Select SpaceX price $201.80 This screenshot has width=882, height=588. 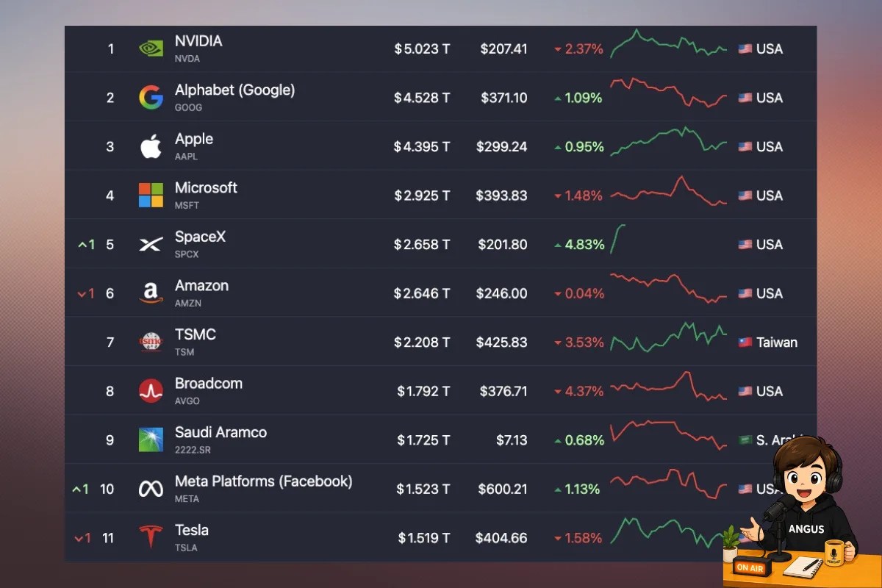pos(503,245)
